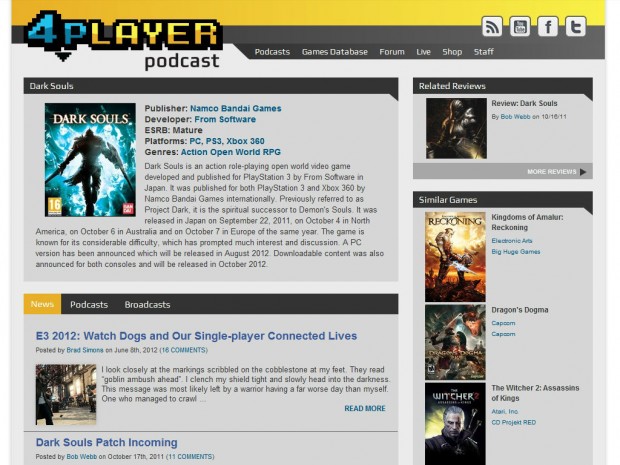Open the Watch Dogs article thumbnail
The height and width of the screenshot is (465, 620).
tap(66, 395)
